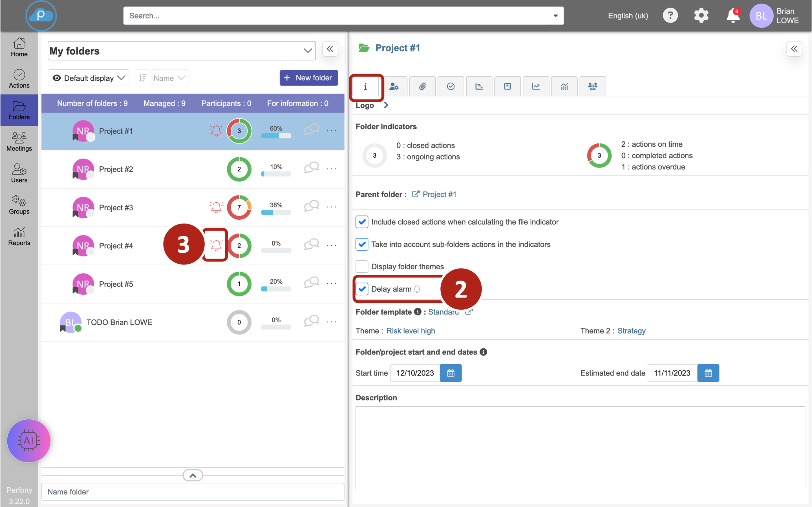This screenshot has width=812, height=507.
Task: Click the notifications bell icon
Action: coord(732,16)
